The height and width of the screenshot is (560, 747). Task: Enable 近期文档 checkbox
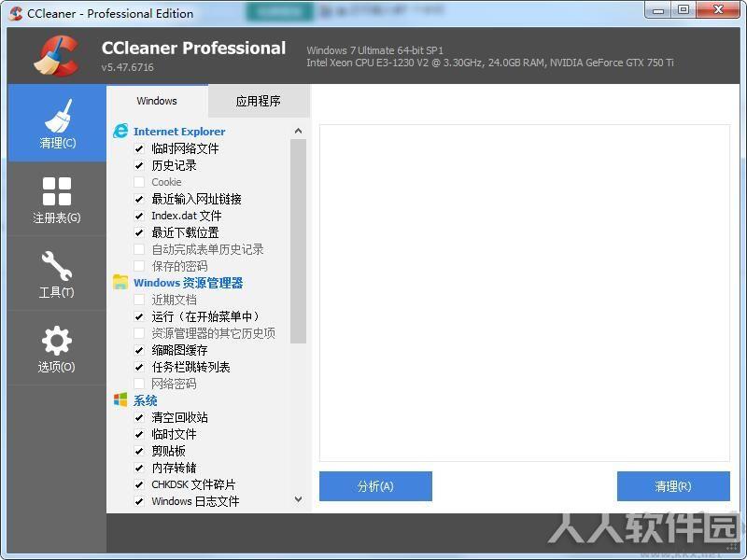point(139,300)
